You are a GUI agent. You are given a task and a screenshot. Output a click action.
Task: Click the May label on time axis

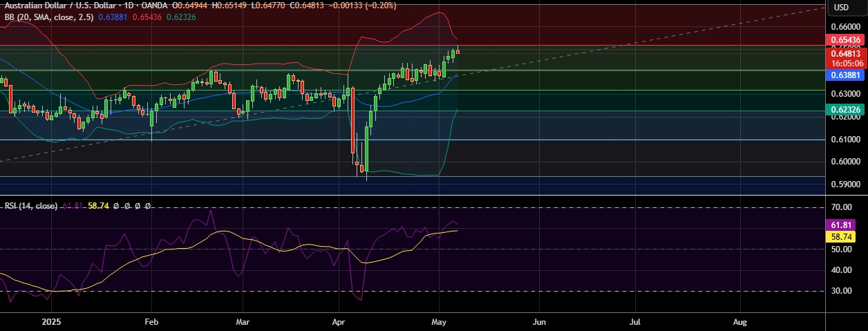[x=440, y=322]
